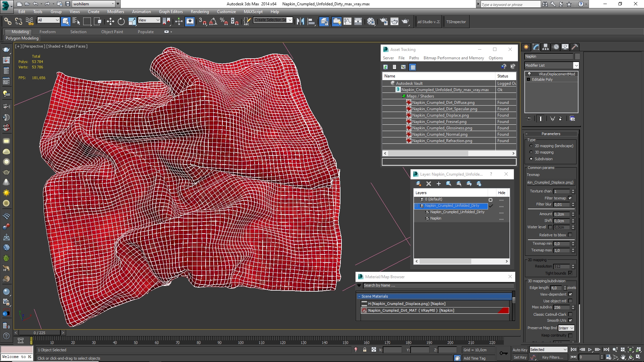Open Create Selection Set dropdown
This screenshot has width=644, height=362.
290,20
